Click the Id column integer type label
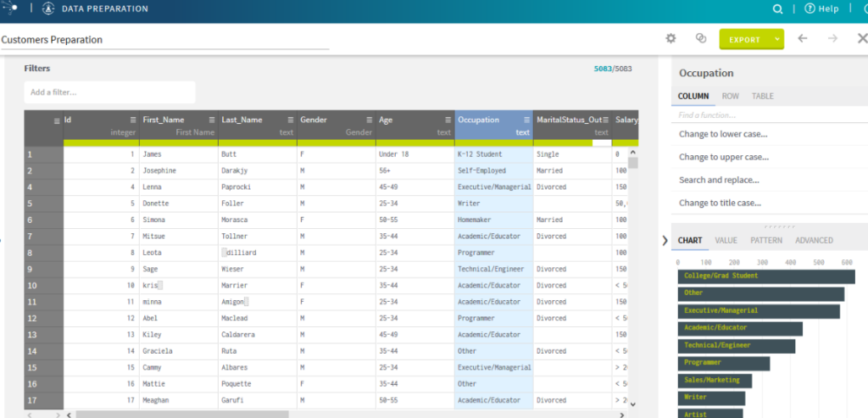 [x=123, y=133]
